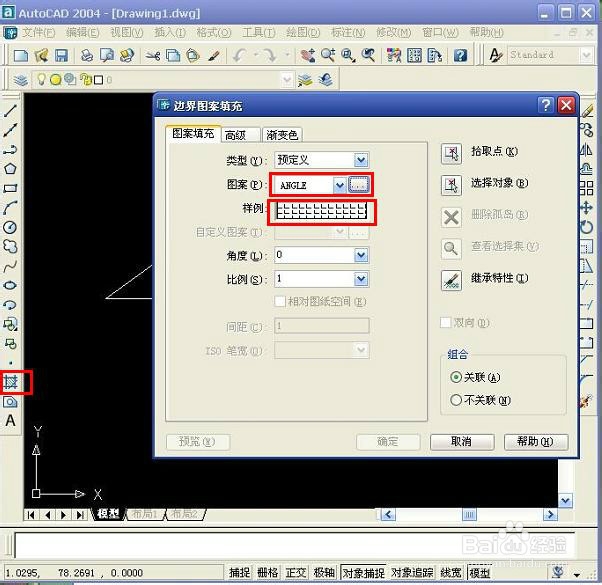Image resolution: width=602 pixels, height=585 pixels.
Task: Select the Rectangle tool
Action: tap(10, 188)
